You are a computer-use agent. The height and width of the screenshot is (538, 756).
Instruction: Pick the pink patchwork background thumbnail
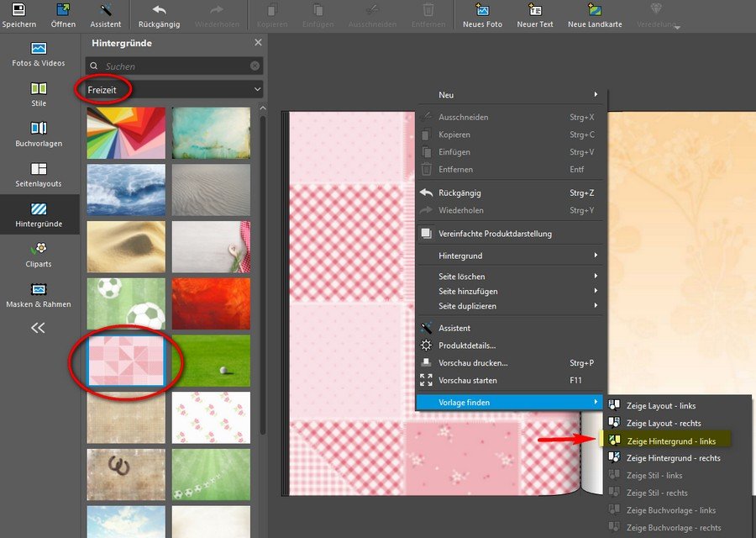click(x=126, y=360)
